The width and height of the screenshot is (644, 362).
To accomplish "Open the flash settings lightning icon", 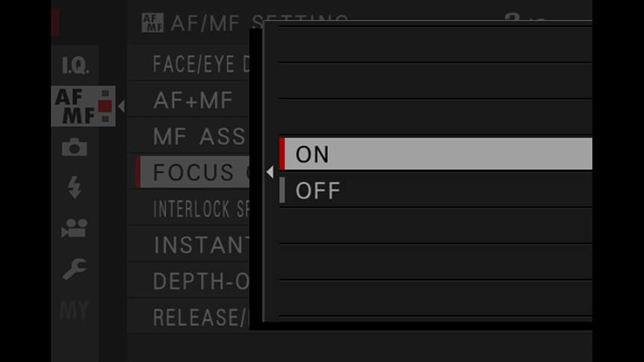I will [75, 187].
